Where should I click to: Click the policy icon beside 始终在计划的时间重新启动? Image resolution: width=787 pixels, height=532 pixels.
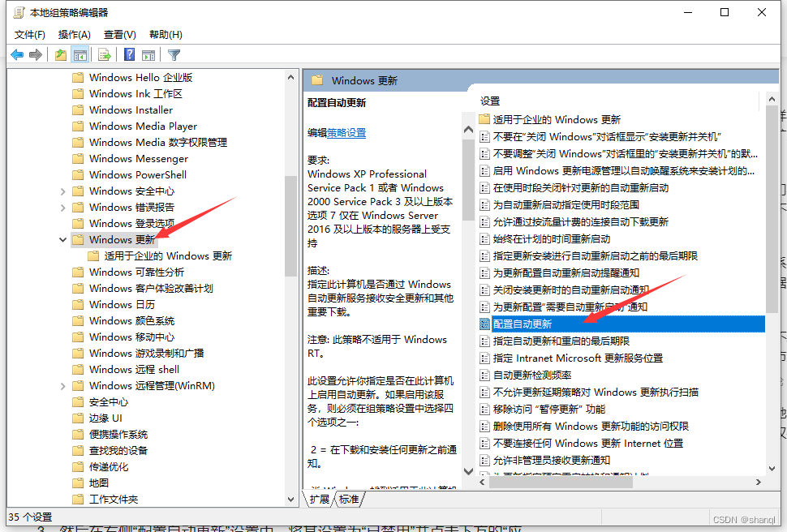point(484,239)
